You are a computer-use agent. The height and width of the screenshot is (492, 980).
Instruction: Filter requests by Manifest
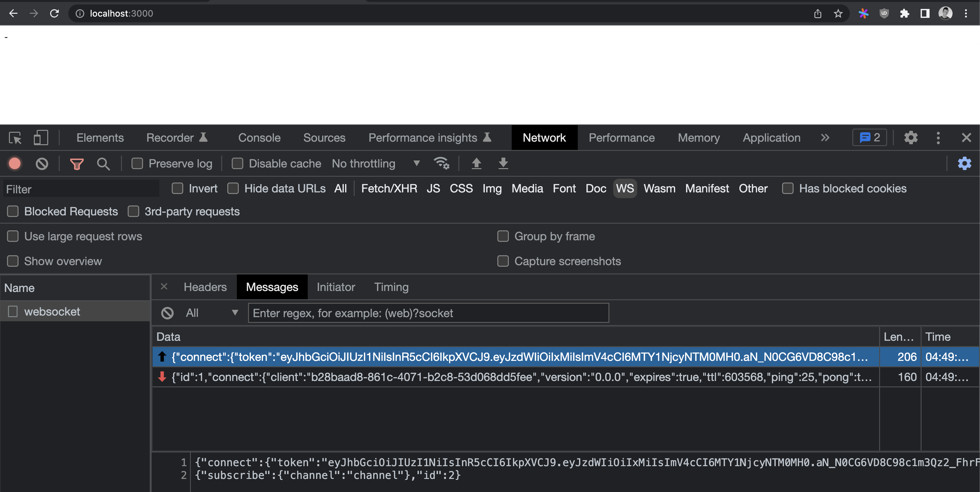(707, 188)
